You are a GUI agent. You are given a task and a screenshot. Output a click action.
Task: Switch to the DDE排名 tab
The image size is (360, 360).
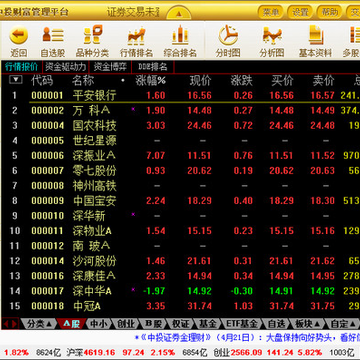153,67
